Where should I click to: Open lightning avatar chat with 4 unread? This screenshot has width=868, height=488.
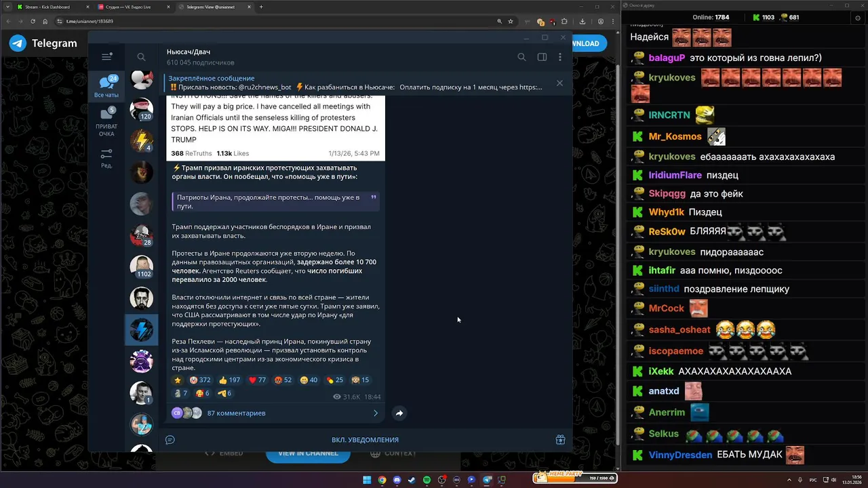(x=142, y=141)
